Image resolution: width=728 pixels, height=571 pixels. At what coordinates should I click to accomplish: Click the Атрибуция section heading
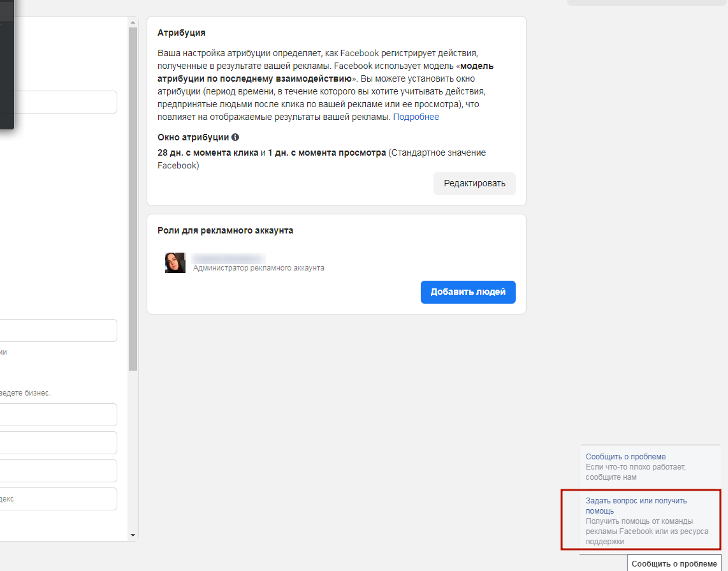coord(182,33)
